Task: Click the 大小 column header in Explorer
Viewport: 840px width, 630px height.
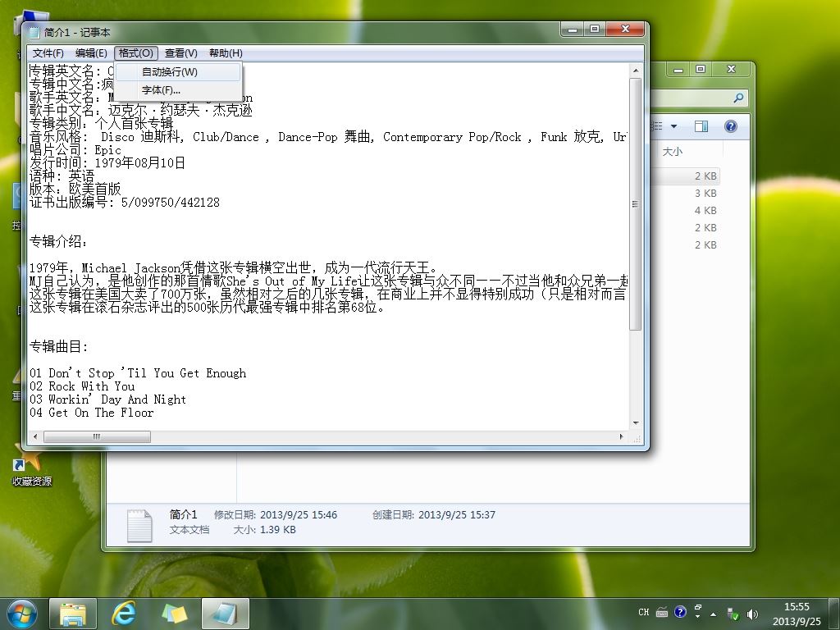Action: [x=673, y=152]
